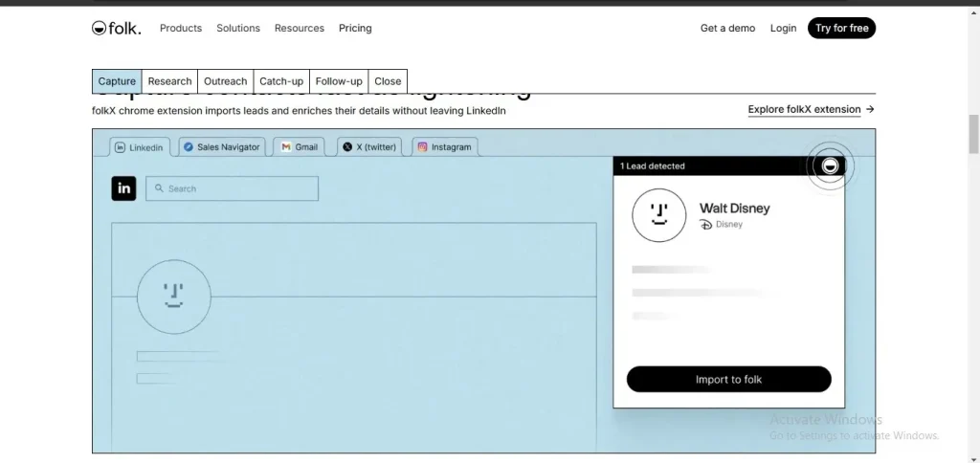Click the page vertical scrollbar thumb
The width and height of the screenshot is (980, 463).
pyautogui.click(x=973, y=134)
